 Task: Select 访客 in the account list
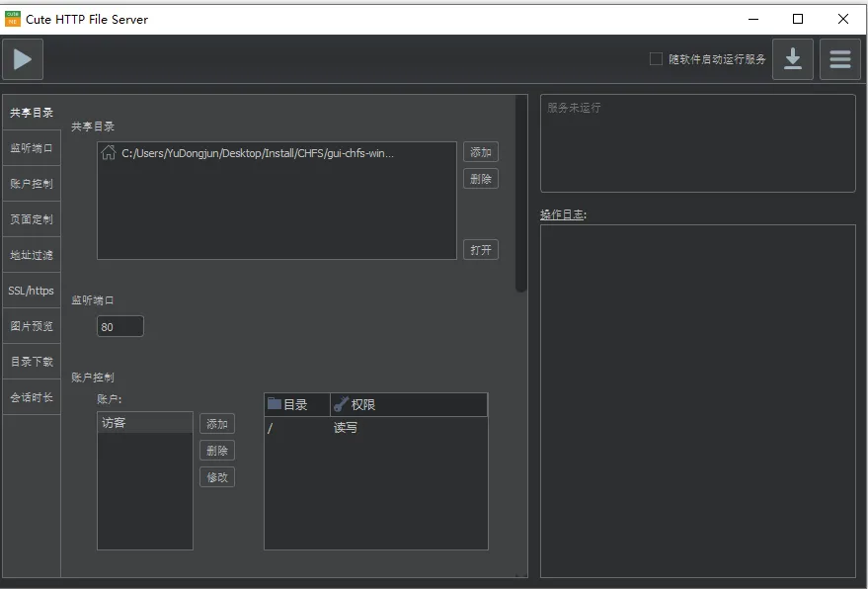(144, 423)
